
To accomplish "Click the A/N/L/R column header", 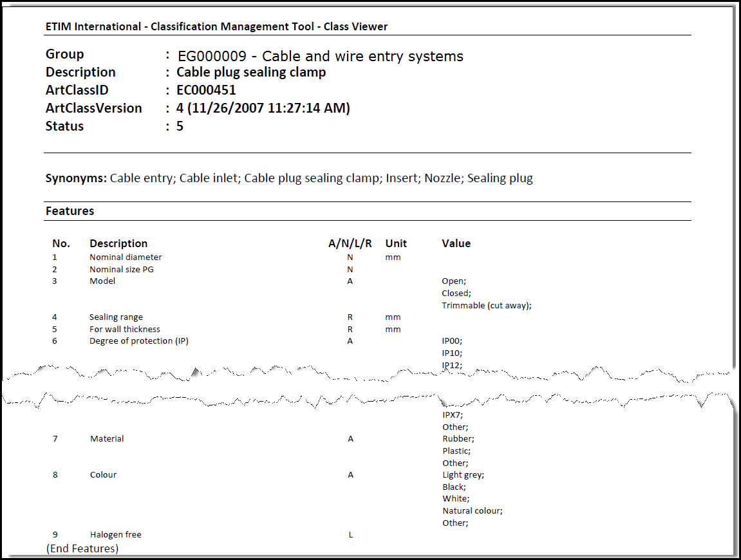I will (350, 243).
